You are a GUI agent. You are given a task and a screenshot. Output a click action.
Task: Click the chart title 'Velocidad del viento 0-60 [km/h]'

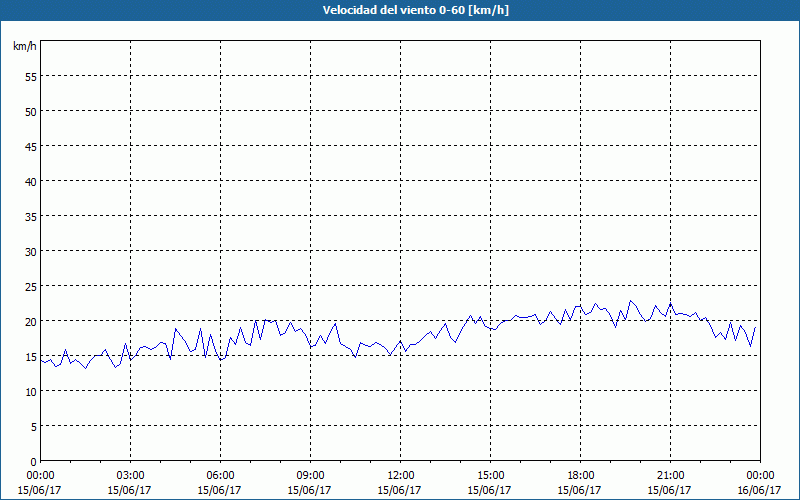coord(415,10)
